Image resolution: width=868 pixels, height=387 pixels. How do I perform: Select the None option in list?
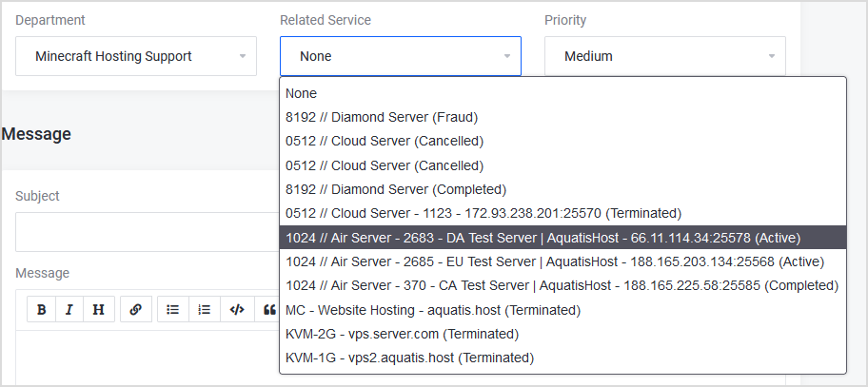tap(563, 93)
